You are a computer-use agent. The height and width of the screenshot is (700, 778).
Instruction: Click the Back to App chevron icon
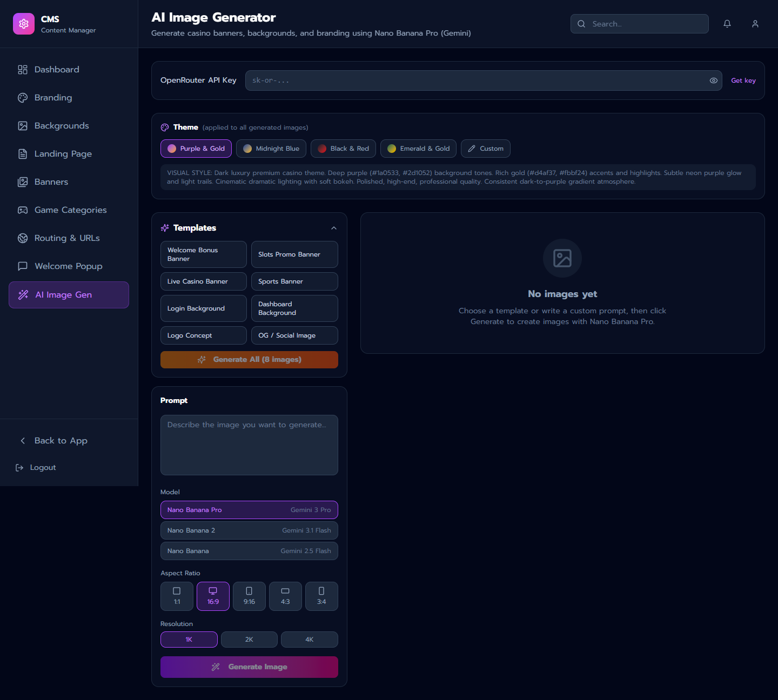pyautogui.click(x=23, y=441)
